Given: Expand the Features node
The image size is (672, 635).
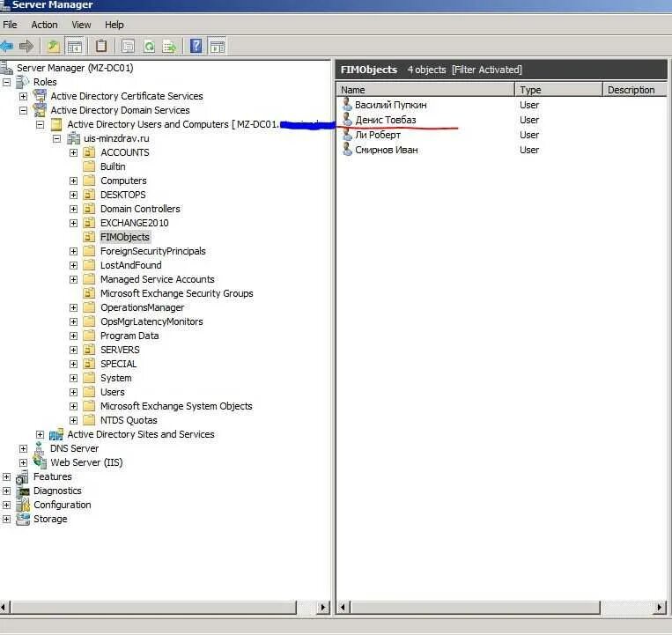Looking at the screenshot, I should 6,476.
